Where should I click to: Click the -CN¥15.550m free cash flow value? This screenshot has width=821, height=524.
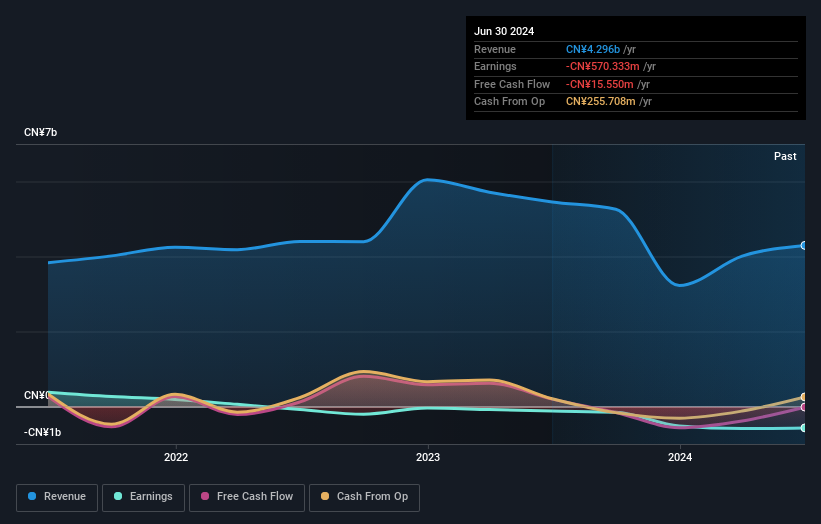(600, 84)
